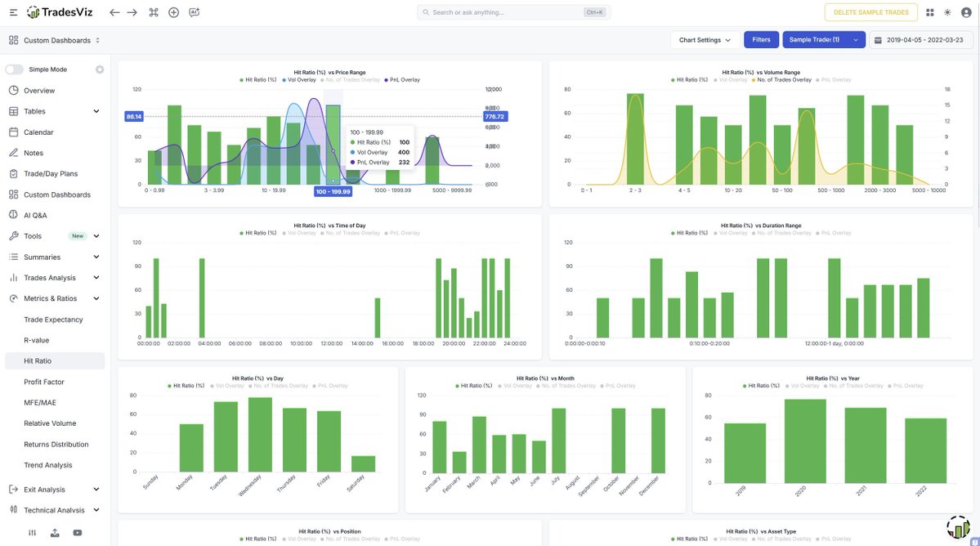980x546 pixels.
Task: Click the command shortcut icon
Action: 153,12
